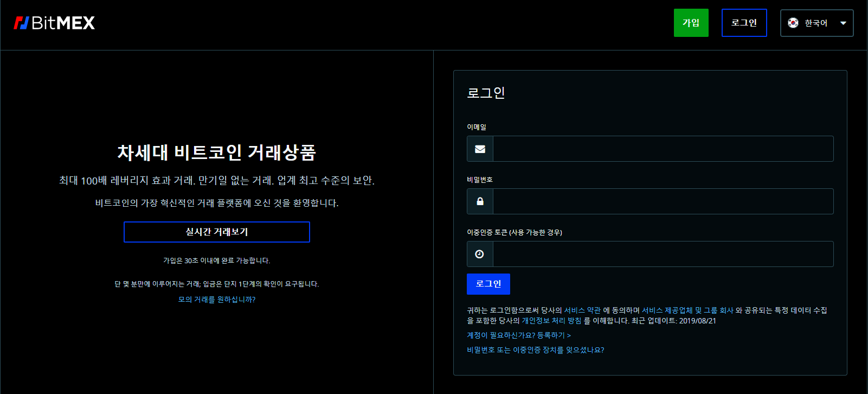The image size is (868, 394).
Task: Open the 모의 거래를 원하십니까? link
Action: pos(217,300)
